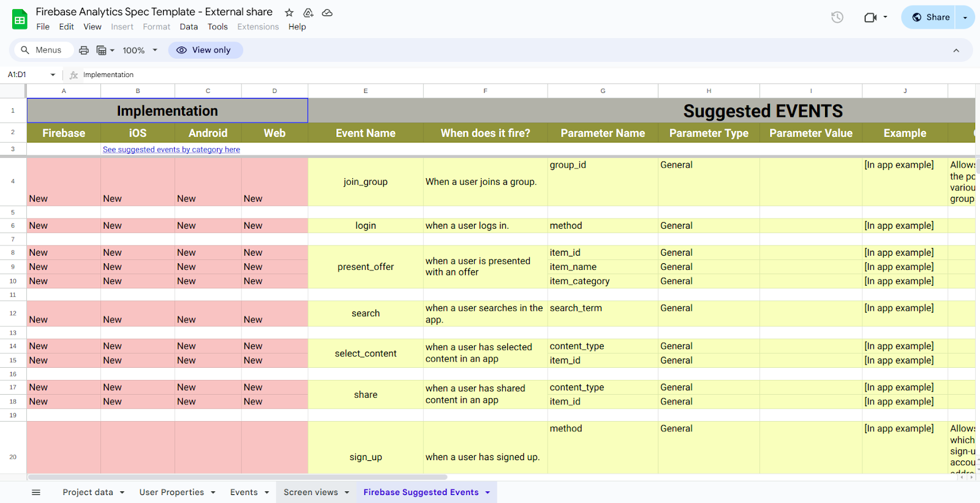The width and height of the screenshot is (980, 503).
Task: Select the iOS column heading cell
Action: [138, 133]
